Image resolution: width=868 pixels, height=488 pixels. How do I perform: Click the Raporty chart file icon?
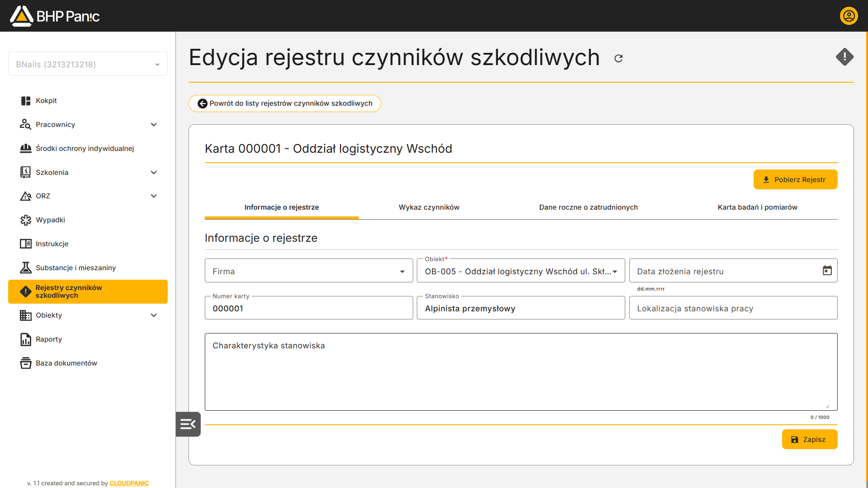(26, 339)
